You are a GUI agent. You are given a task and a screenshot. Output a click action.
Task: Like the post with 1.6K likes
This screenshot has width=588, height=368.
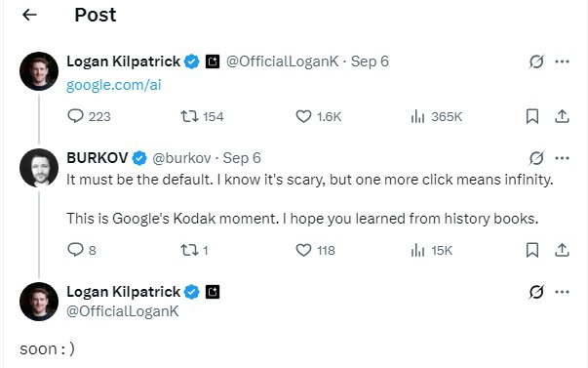click(318, 116)
